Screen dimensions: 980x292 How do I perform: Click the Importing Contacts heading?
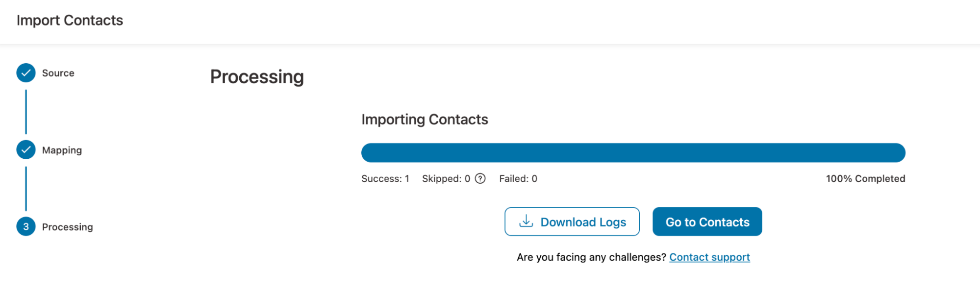point(424,119)
